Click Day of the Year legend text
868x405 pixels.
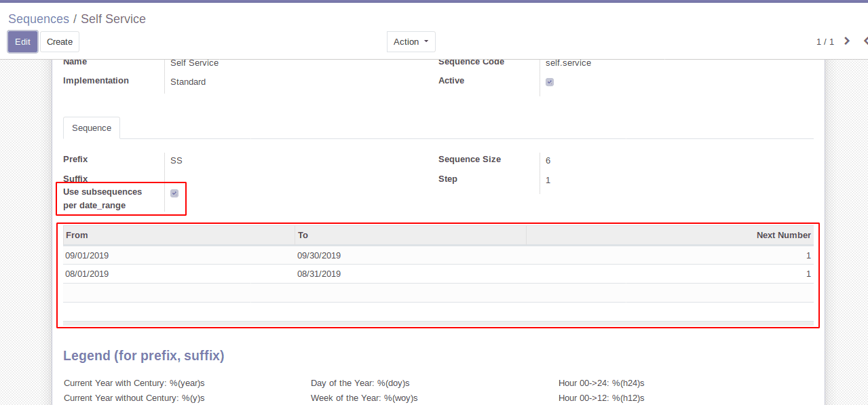point(360,383)
